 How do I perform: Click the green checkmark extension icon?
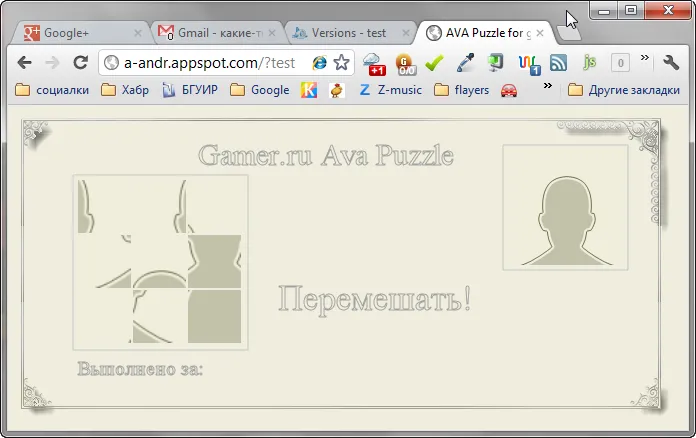tap(434, 63)
